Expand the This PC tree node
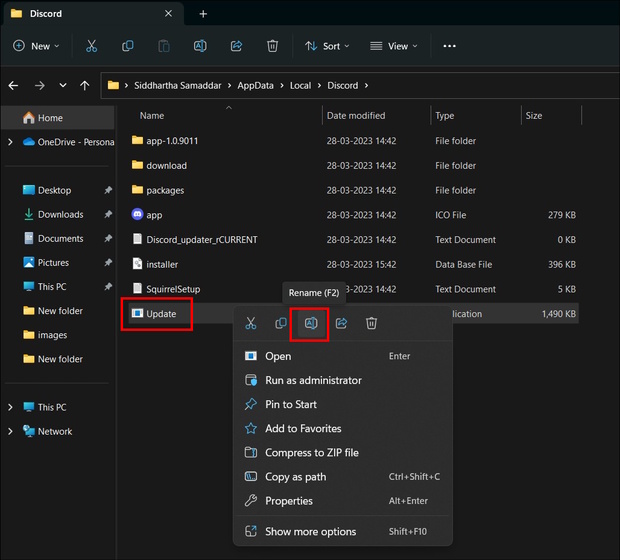The image size is (620, 560). [10, 407]
